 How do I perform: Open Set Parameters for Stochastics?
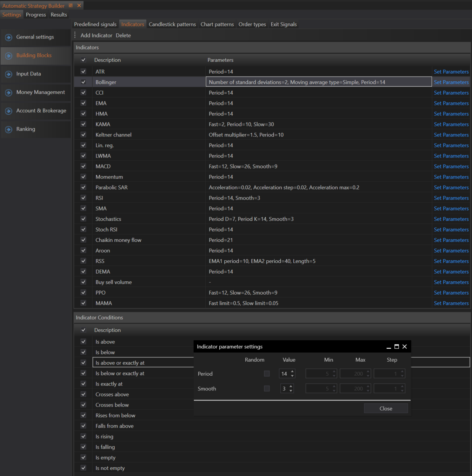451,219
